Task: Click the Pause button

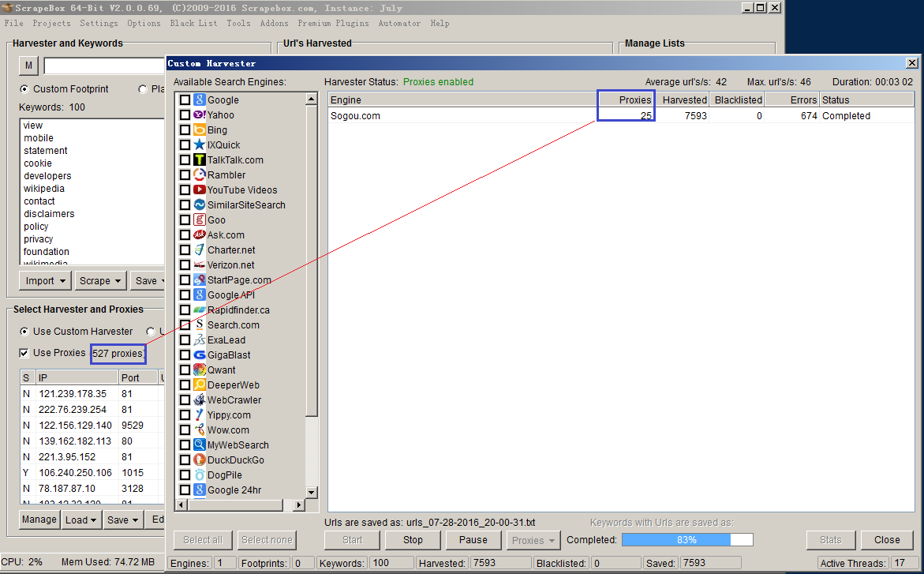Action: pos(473,540)
